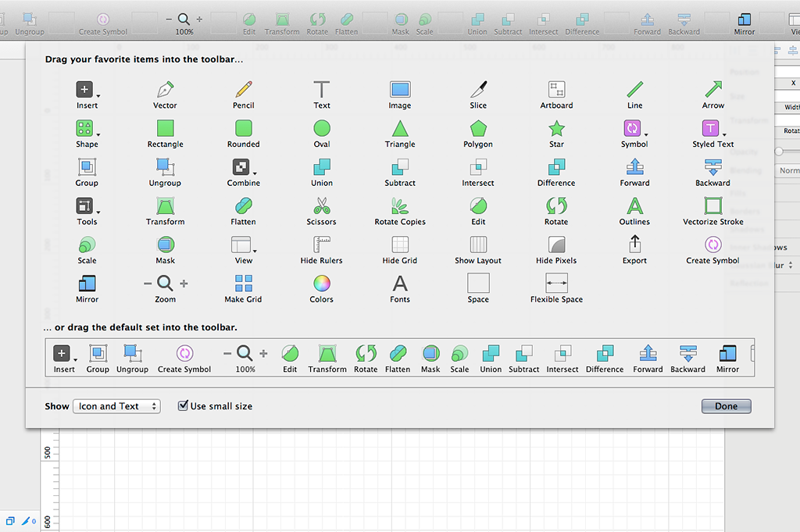Click the Scissors tool icon
800x532 pixels.
(321, 206)
